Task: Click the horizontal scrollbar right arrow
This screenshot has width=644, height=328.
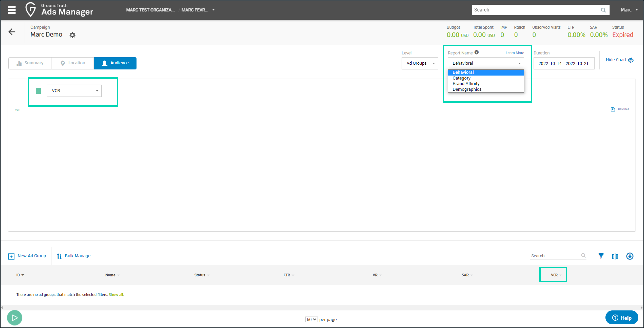Action: point(642,308)
